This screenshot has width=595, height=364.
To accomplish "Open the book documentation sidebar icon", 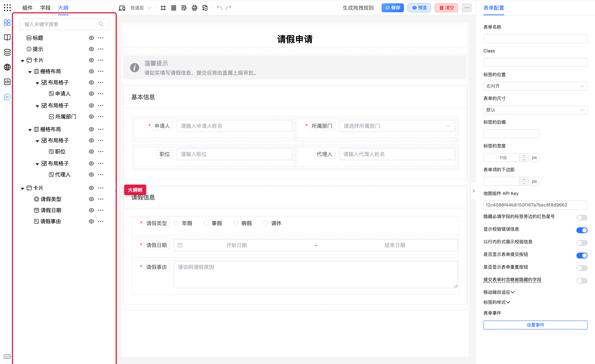I will click(x=7, y=37).
